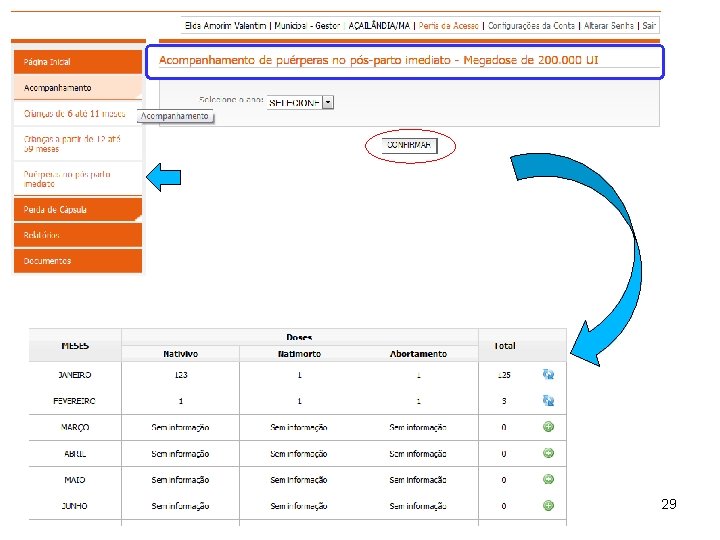
Task: Click the green add icon for ABRIL
Action: tap(548, 453)
